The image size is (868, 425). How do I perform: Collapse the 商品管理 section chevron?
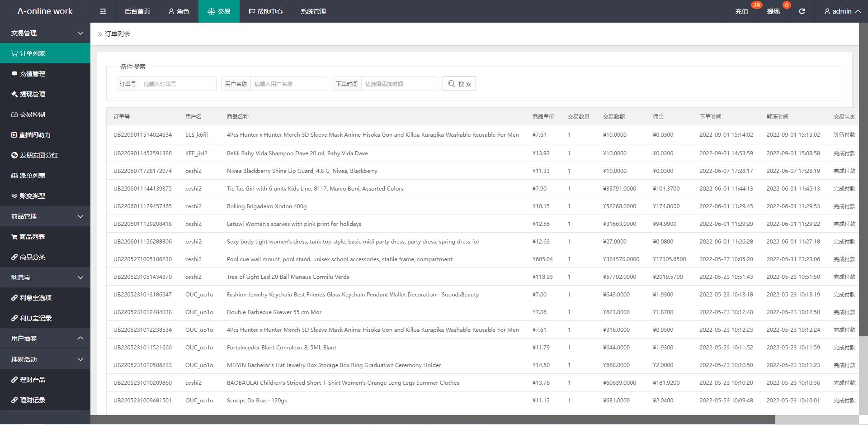point(80,216)
